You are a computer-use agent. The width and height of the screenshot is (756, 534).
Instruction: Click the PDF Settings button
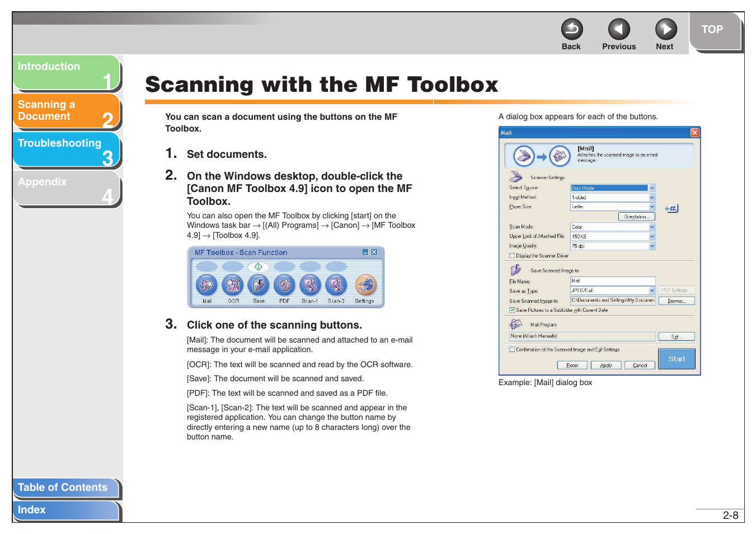tap(676, 291)
